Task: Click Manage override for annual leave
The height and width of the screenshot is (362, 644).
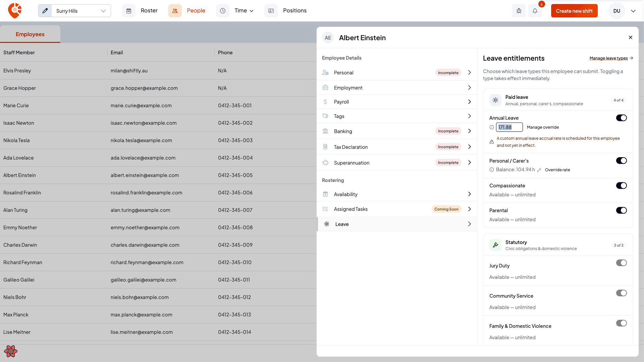Action: [543, 127]
